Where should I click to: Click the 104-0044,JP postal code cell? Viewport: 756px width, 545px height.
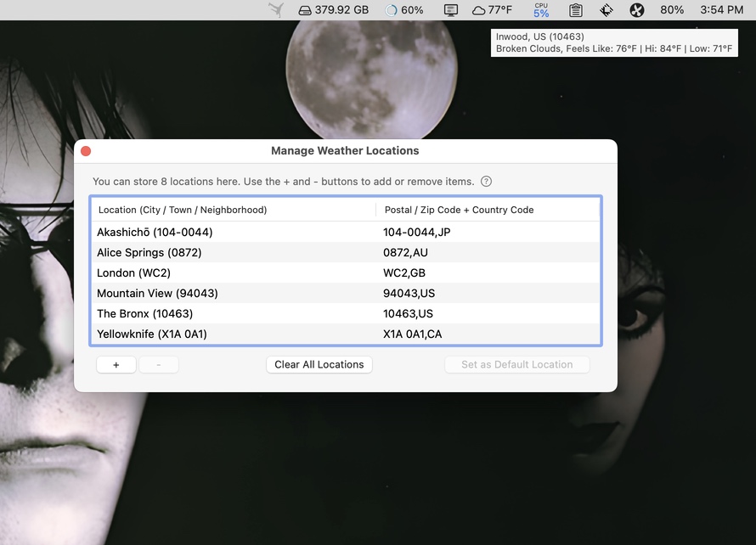(x=416, y=233)
